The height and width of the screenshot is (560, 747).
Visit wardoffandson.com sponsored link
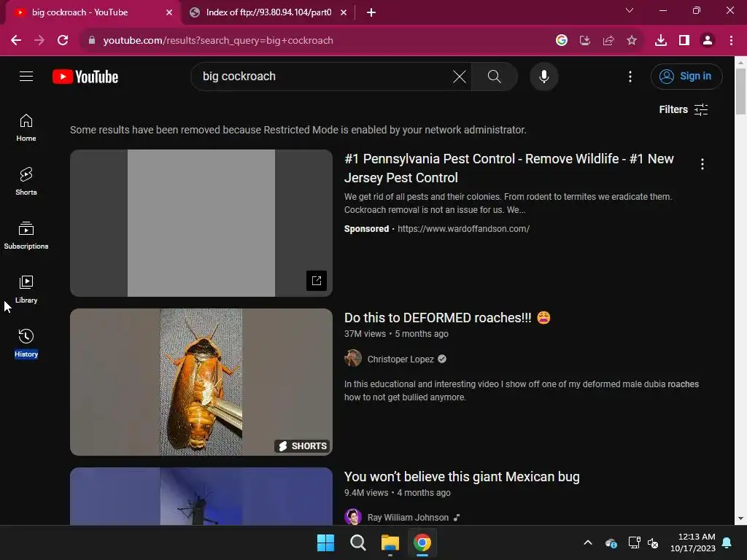click(463, 228)
